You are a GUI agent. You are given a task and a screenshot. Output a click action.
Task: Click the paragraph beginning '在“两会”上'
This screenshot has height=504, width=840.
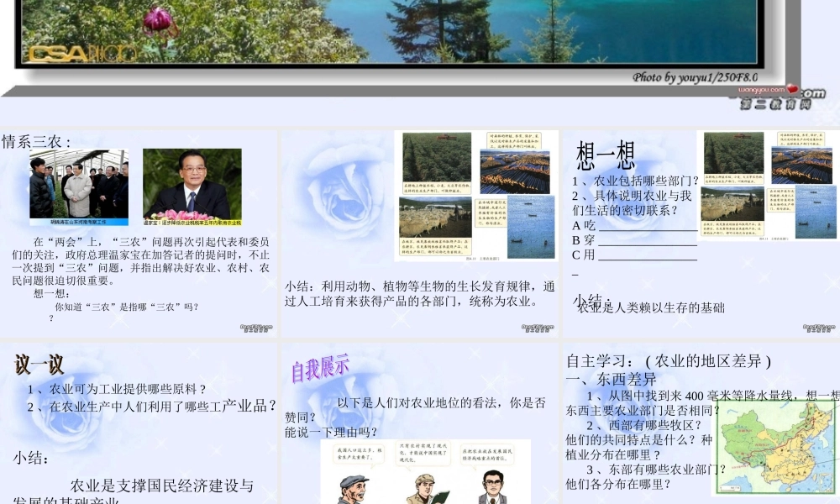click(x=141, y=261)
